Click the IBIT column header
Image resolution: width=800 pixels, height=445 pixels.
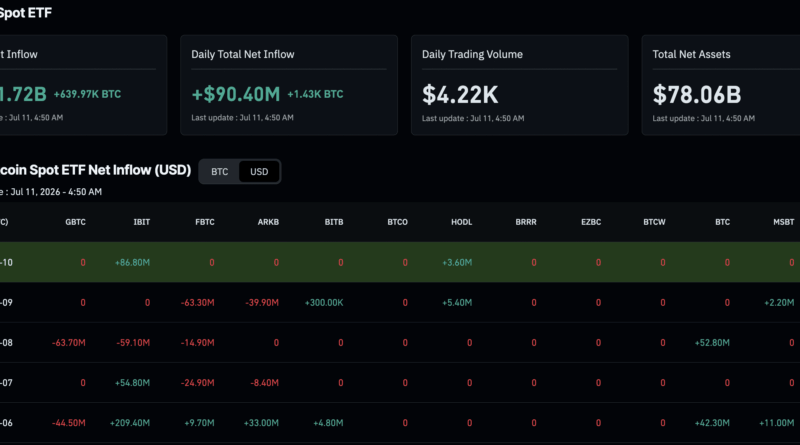(142, 222)
